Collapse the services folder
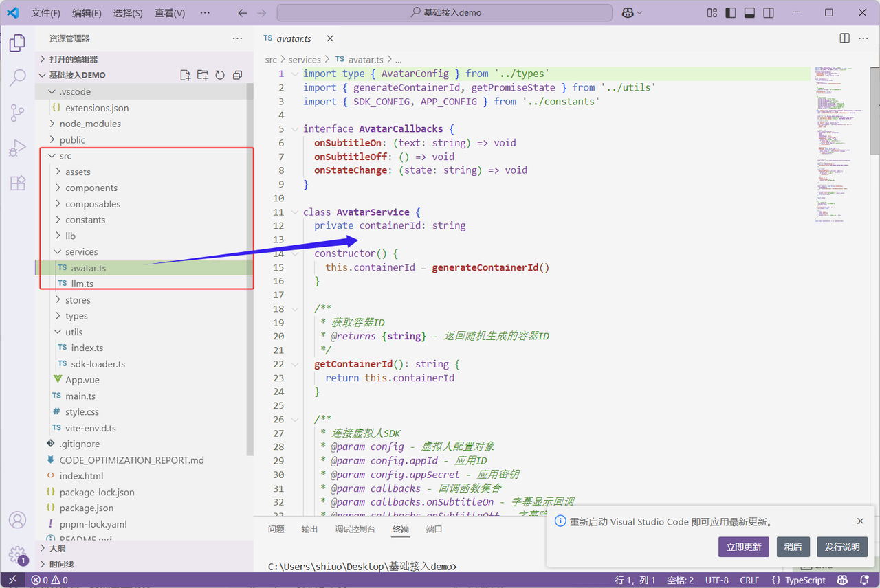880x588 pixels. (81, 252)
